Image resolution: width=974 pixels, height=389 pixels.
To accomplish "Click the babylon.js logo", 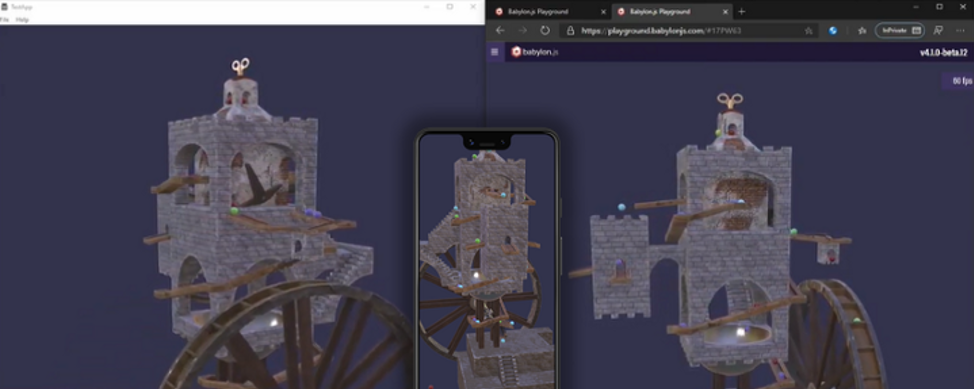I will tap(535, 52).
